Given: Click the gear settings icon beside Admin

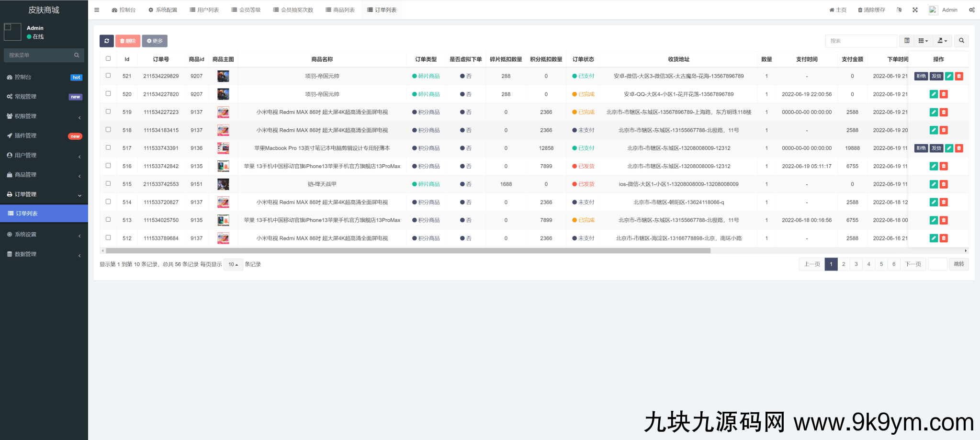Looking at the screenshot, I should coord(972,10).
